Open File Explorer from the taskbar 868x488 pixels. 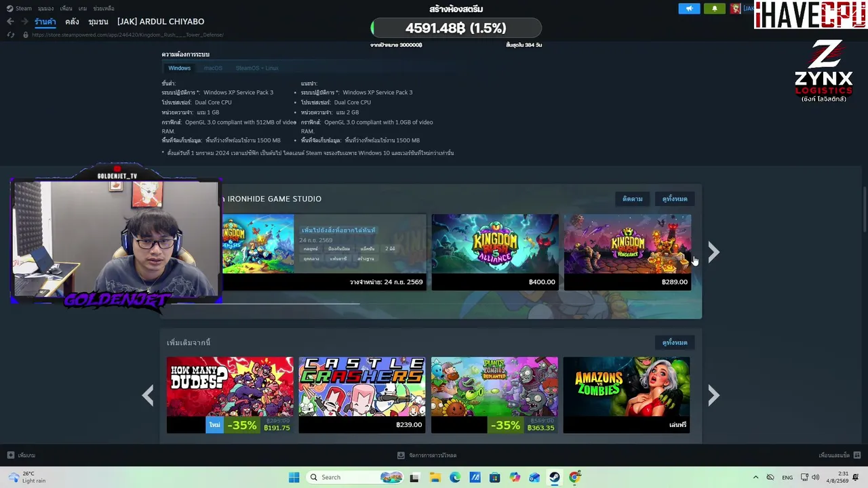(x=435, y=477)
